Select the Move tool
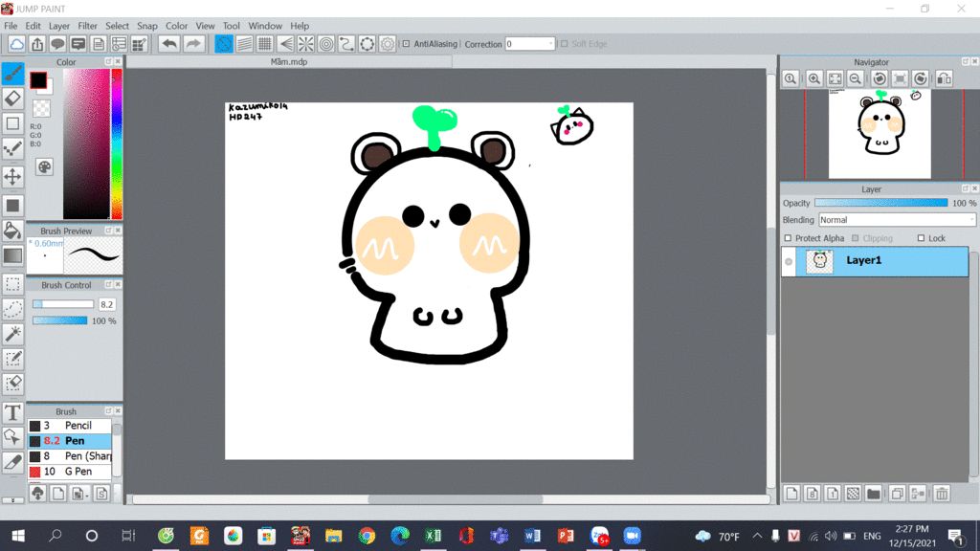The width and height of the screenshot is (980, 551). point(12,177)
